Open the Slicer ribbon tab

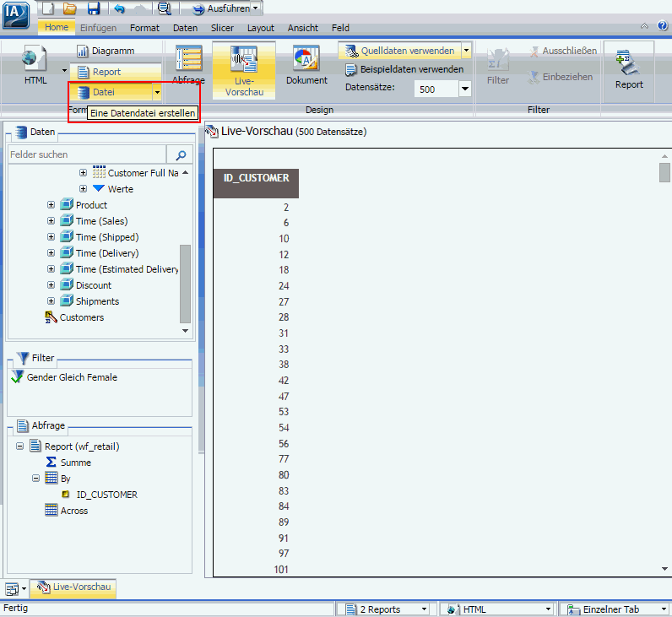pyautogui.click(x=222, y=28)
